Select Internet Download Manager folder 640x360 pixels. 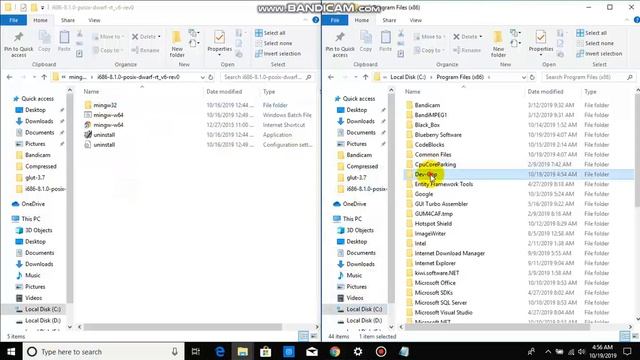pos(449,253)
